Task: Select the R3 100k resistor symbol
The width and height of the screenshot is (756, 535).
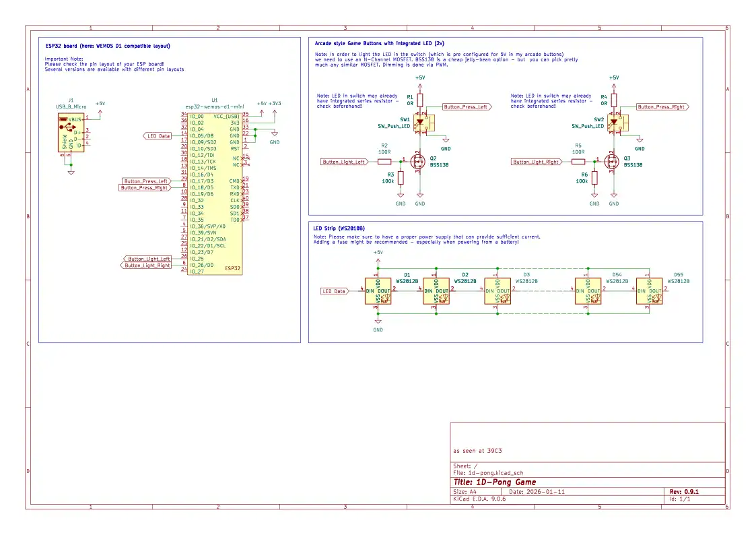Action: [401, 178]
